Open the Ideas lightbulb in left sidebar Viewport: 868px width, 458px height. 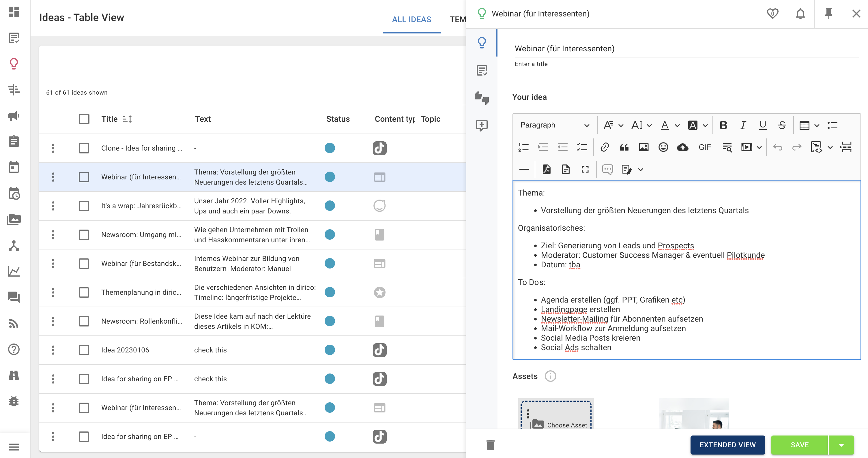click(14, 63)
